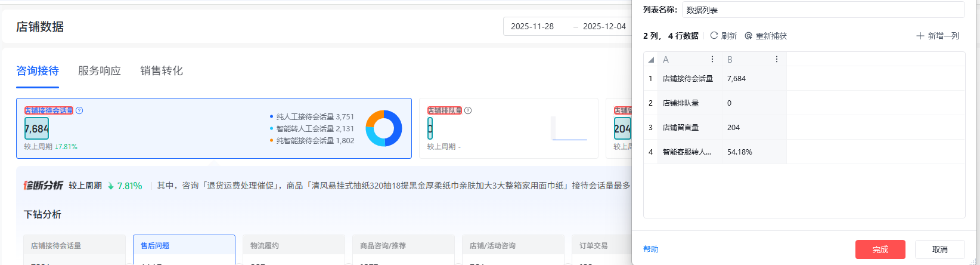The width and height of the screenshot is (980, 265).
Task: Click cell with value 7,684 in table
Action: coord(754,78)
